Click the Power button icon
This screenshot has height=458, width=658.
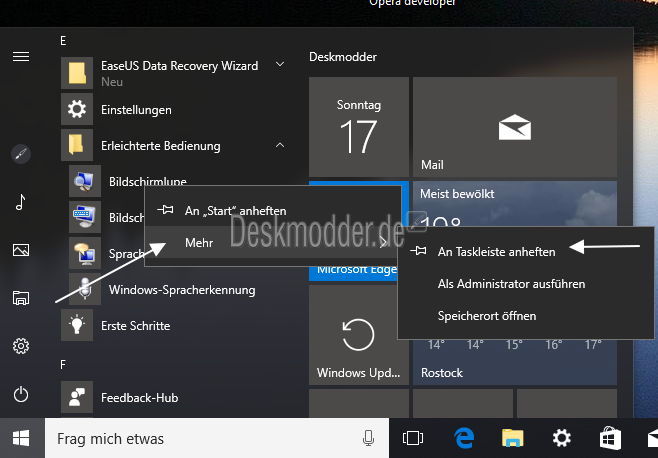[21, 395]
